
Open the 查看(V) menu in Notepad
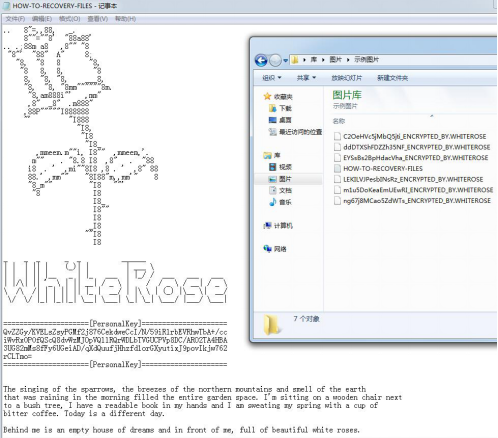[x=97, y=19]
